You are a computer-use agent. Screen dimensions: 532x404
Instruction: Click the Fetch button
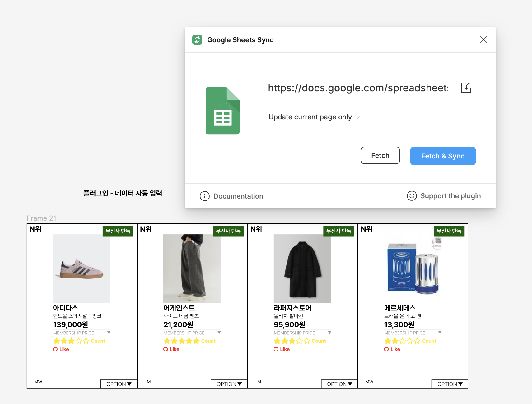pos(380,155)
